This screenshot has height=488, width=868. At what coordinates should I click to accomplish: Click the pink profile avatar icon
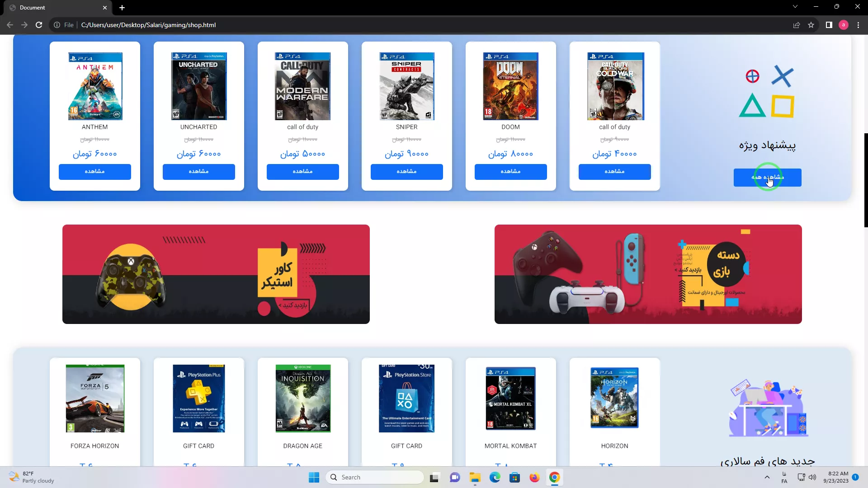(x=843, y=25)
